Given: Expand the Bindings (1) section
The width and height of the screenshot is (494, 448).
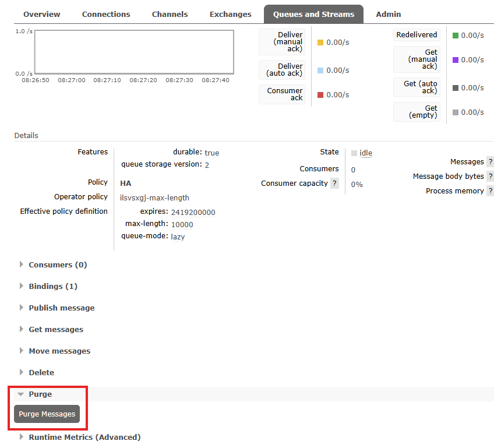Looking at the screenshot, I should point(52,287).
